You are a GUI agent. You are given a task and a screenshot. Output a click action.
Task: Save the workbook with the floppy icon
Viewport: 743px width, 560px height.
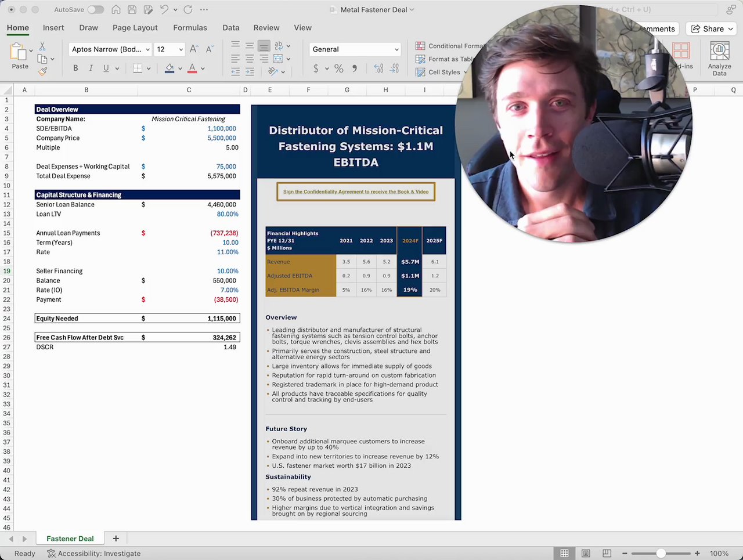(x=132, y=10)
